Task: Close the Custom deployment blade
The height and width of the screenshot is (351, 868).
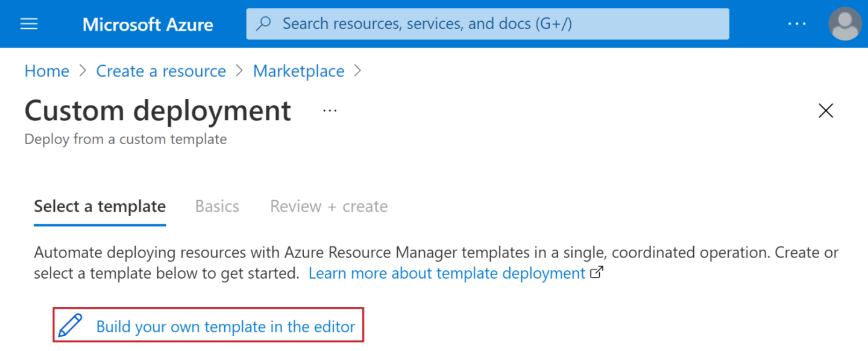Action: 825,110
